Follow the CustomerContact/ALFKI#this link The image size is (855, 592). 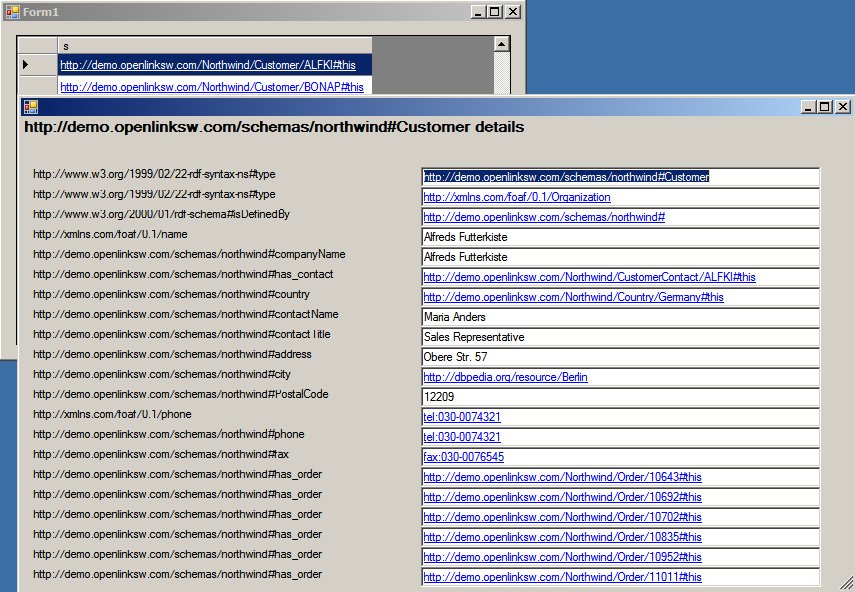(589, 277)
